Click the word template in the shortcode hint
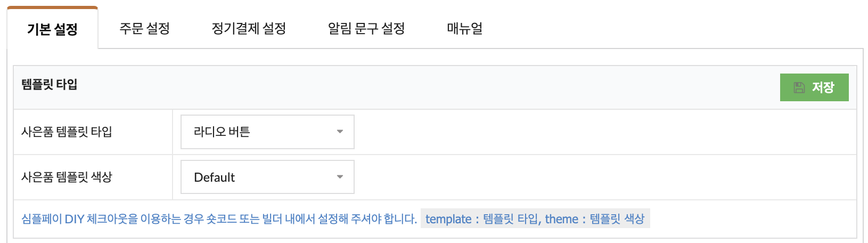868x243 pixels. pos(448,219)
